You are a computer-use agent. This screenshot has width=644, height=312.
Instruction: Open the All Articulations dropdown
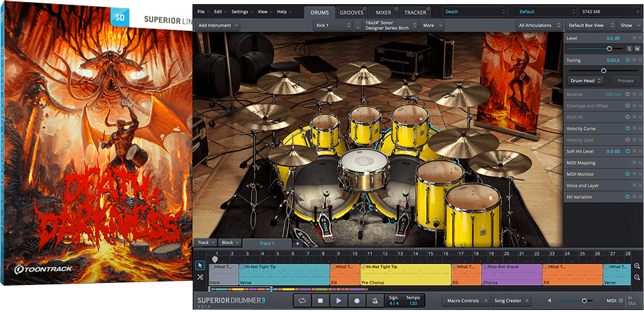click(538, 25)
